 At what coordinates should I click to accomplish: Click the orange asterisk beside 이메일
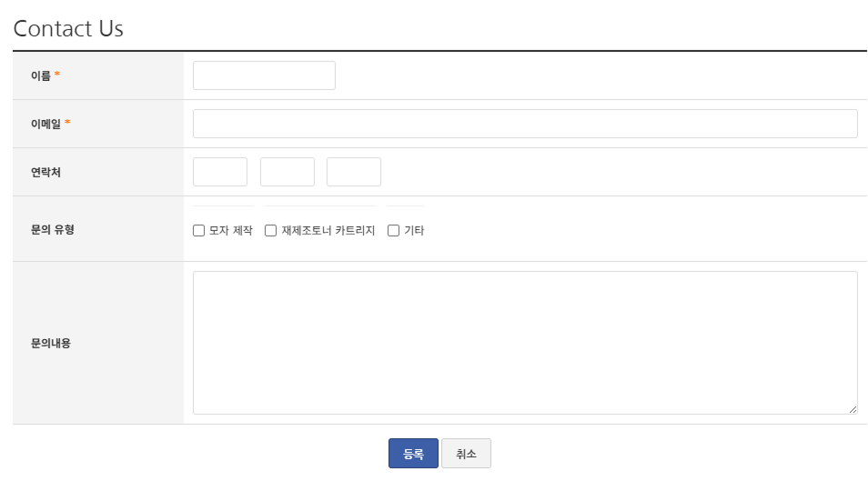(67, 124)
